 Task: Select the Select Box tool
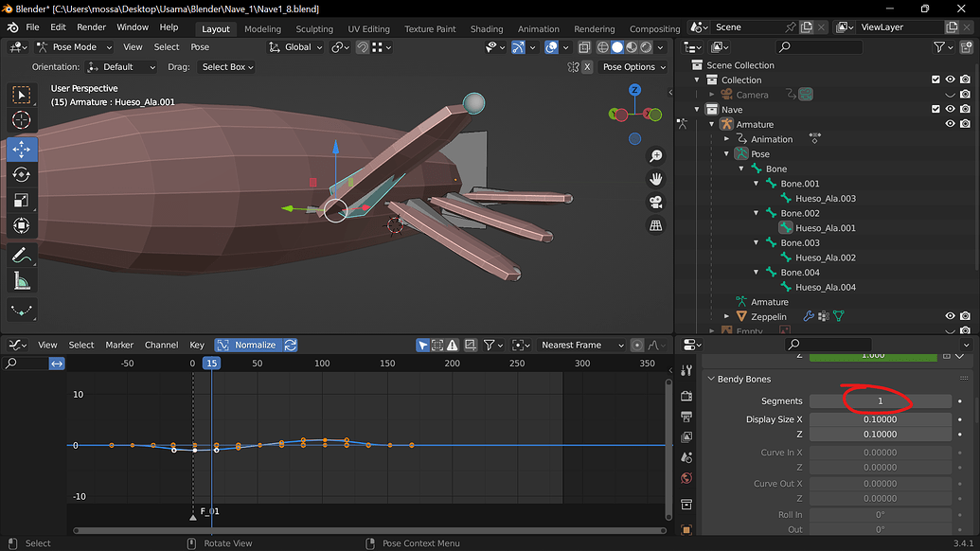coord(21,95)
